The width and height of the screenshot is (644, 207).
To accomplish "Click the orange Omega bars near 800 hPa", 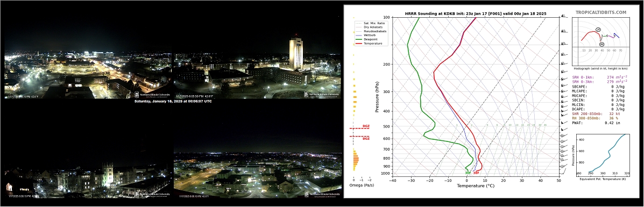I will [x=356, y=159].
